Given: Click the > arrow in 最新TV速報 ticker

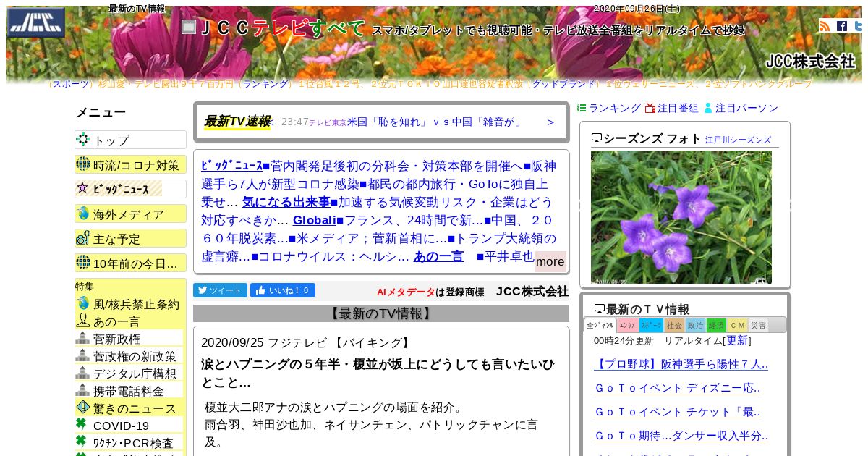Looking at the screenshot, I should pyautogui.click(x=550, y=122).
